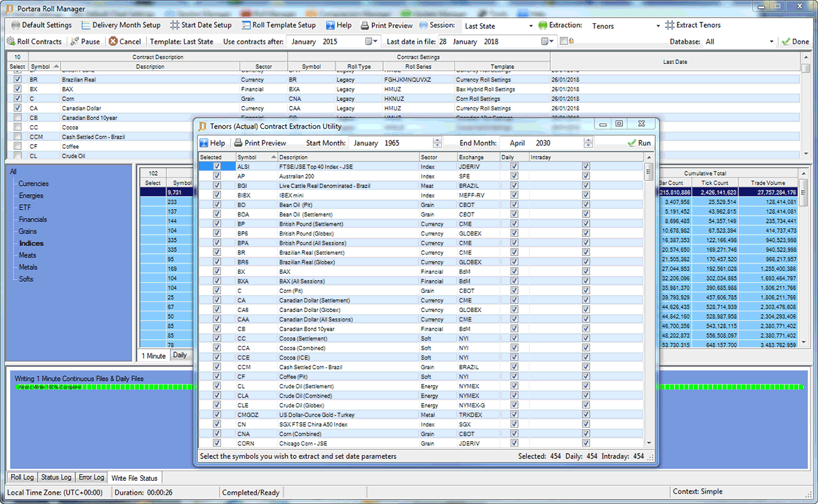The image size is (818, 504).
Task: Select Currencies in sector tree
Action: click(x=33, y=184)
